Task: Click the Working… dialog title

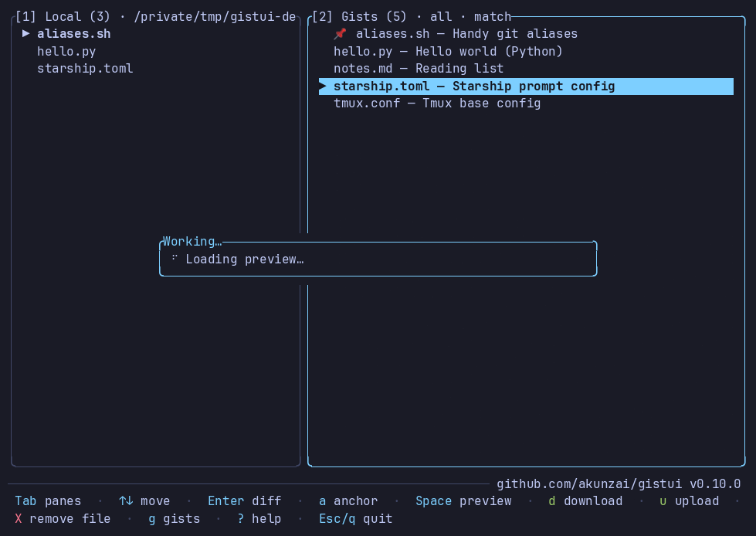Action: (x=192, y=241)
